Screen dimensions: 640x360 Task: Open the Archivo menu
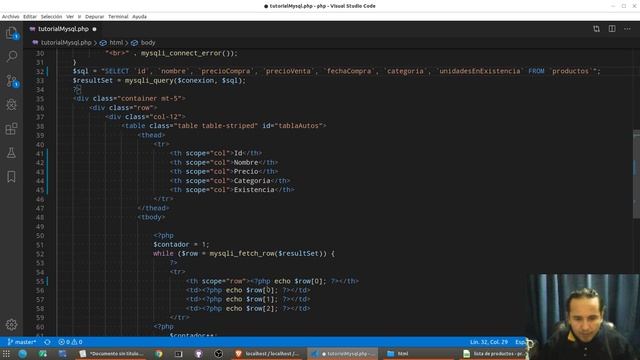(x=11, y=17)
